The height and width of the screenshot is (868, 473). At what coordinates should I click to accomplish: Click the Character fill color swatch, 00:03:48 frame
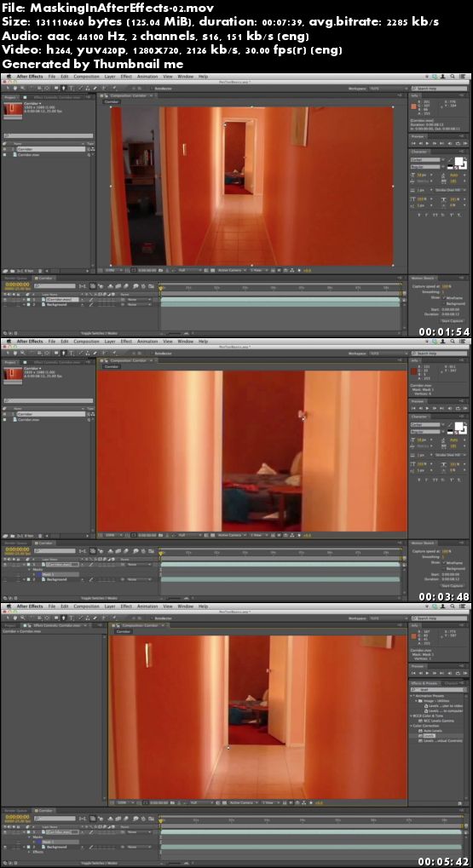tap(459, 426)
